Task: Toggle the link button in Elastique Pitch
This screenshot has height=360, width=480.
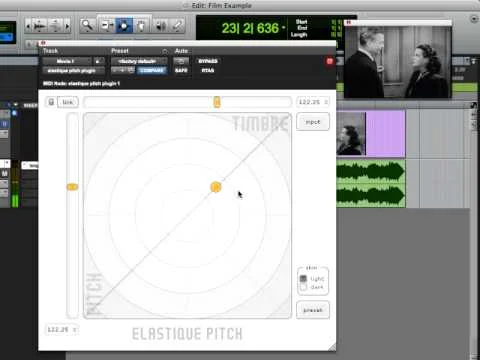Action: (68, 102)
